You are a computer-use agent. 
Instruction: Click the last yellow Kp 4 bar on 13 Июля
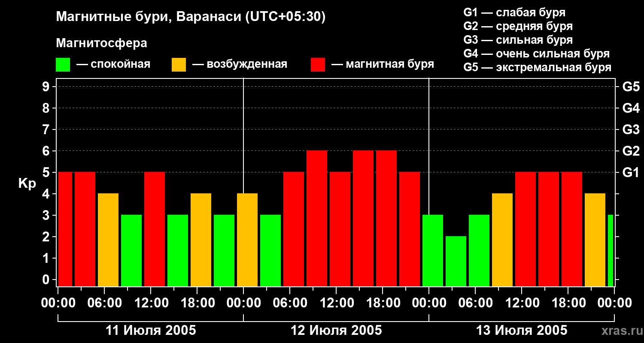(x=595, y=240)
